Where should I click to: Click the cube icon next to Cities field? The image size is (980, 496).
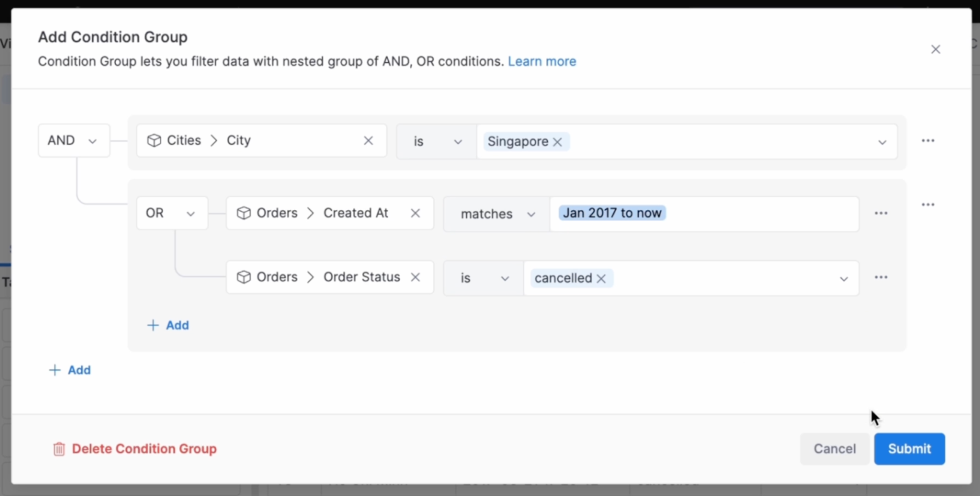tap(154, 140)
